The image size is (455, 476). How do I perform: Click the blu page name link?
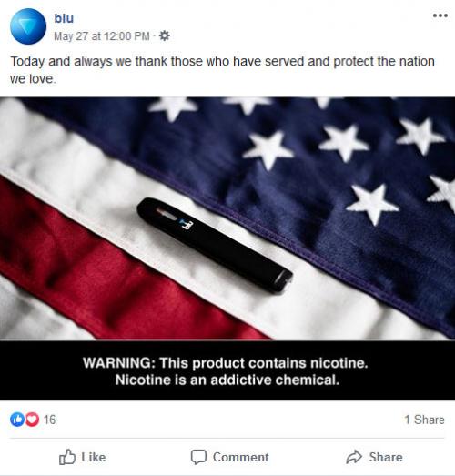click(64, 18)
